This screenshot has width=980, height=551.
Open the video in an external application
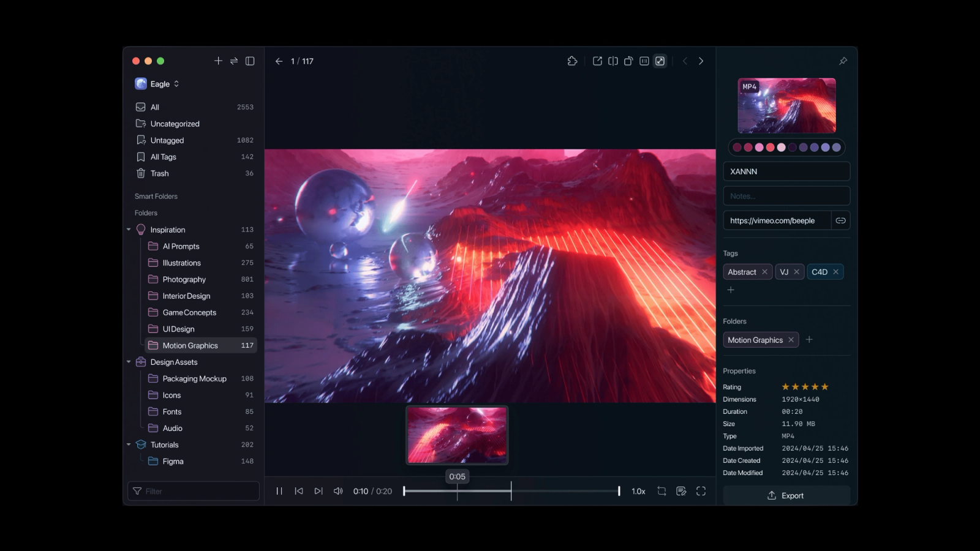click(597, 61)
